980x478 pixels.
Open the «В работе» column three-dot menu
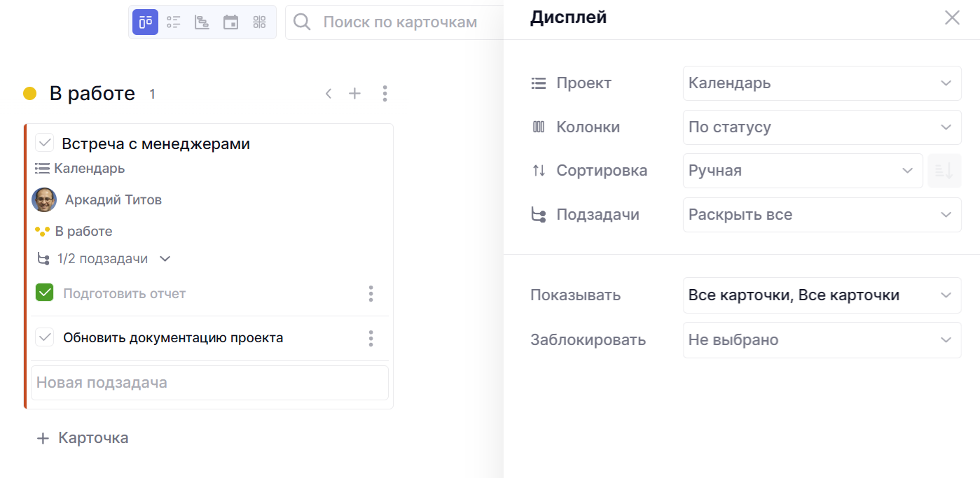(385, 94)
